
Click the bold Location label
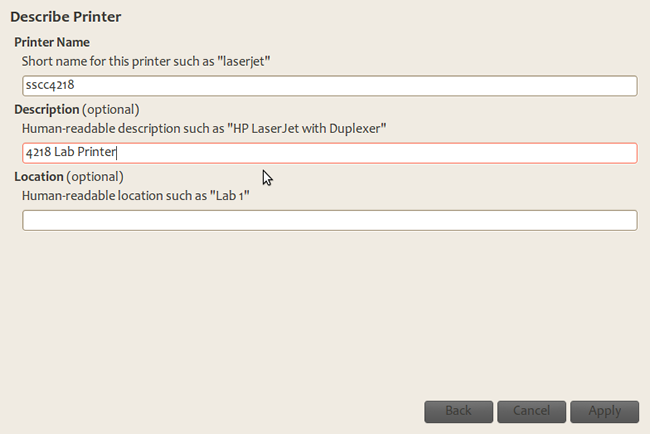[39, 176]
